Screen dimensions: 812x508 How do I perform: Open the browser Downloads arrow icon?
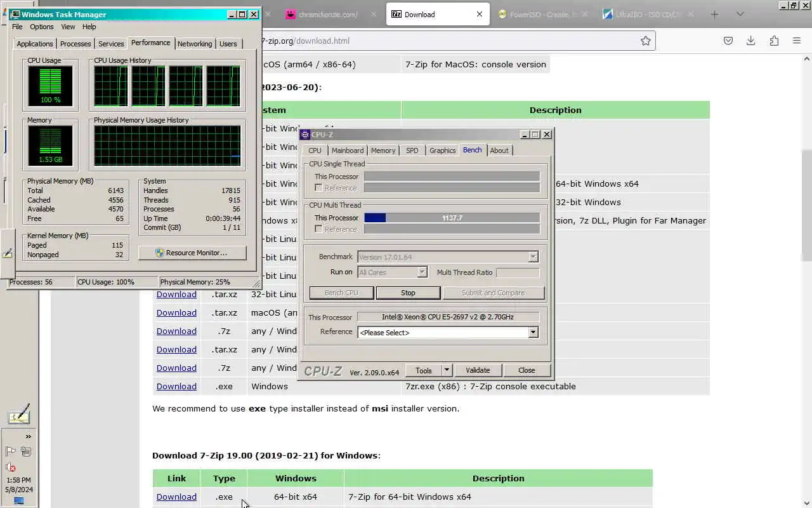pyautogui.click(x=750, y=41)
